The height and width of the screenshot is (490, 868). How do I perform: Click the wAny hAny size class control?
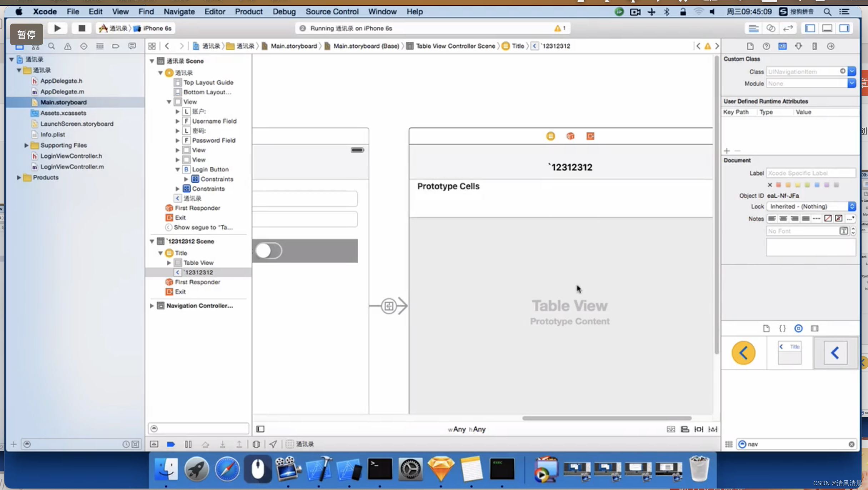pyautogui.click(x=467, y=429)
